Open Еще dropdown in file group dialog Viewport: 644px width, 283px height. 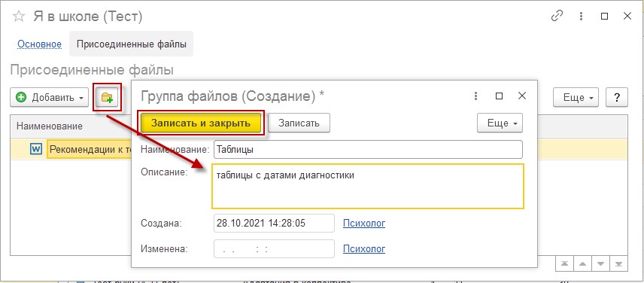(500, 123)
